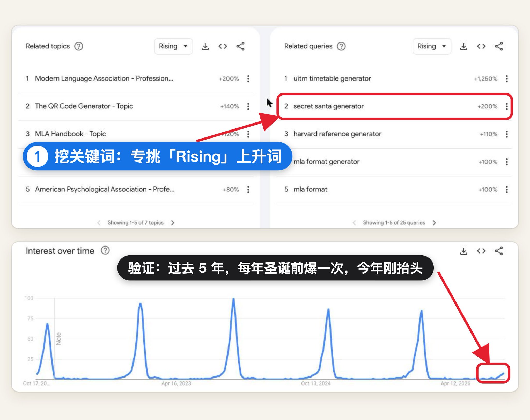Share the Interest over time chart
530x420 pixels.
(499, 251)
